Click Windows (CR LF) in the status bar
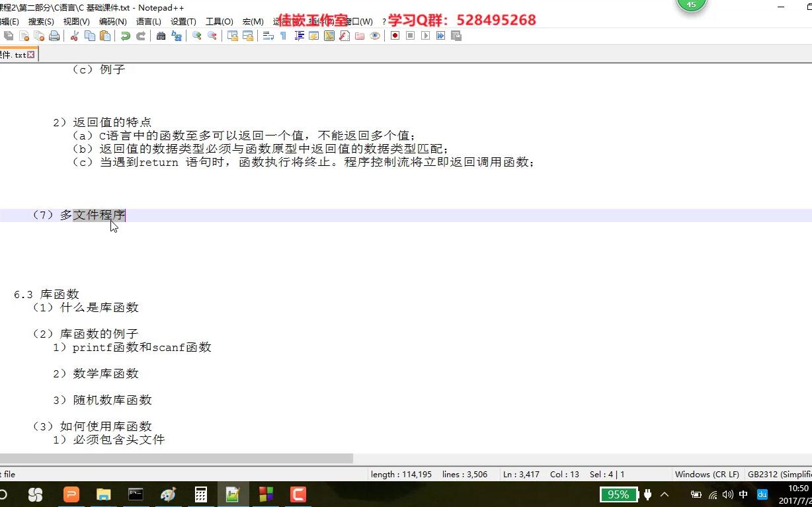The image size is (812, 507). tap(707, 474)
